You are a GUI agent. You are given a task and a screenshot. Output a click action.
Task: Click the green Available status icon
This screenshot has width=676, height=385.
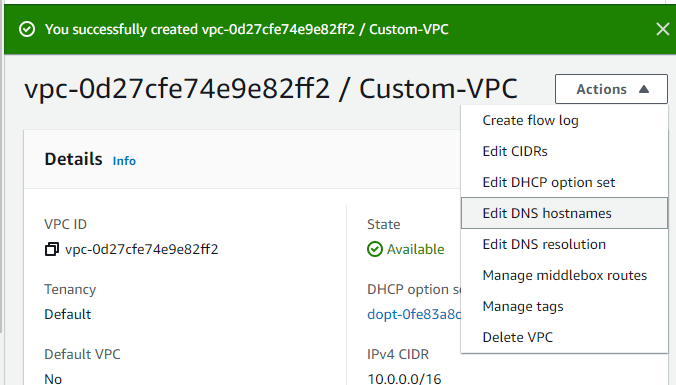click(x=375, y=249)
